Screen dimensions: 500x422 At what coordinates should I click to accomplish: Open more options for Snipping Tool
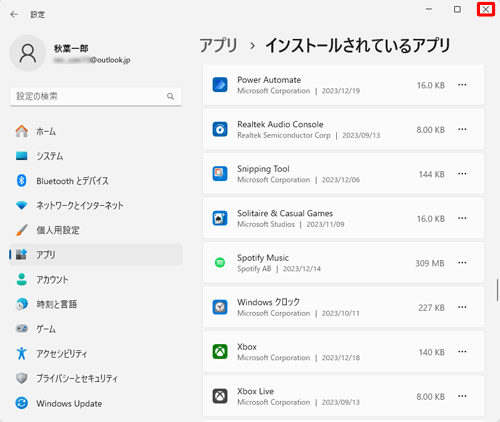(x=462, y=174)
